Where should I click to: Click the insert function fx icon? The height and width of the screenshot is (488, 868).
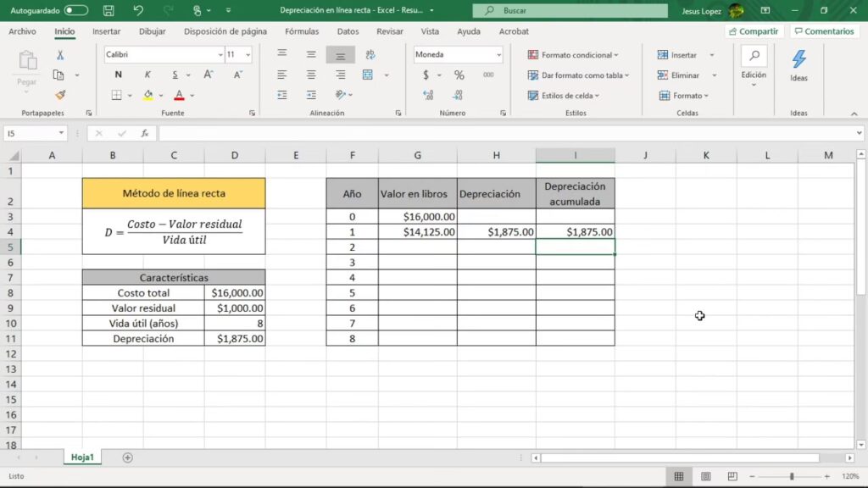coord(145,133)
